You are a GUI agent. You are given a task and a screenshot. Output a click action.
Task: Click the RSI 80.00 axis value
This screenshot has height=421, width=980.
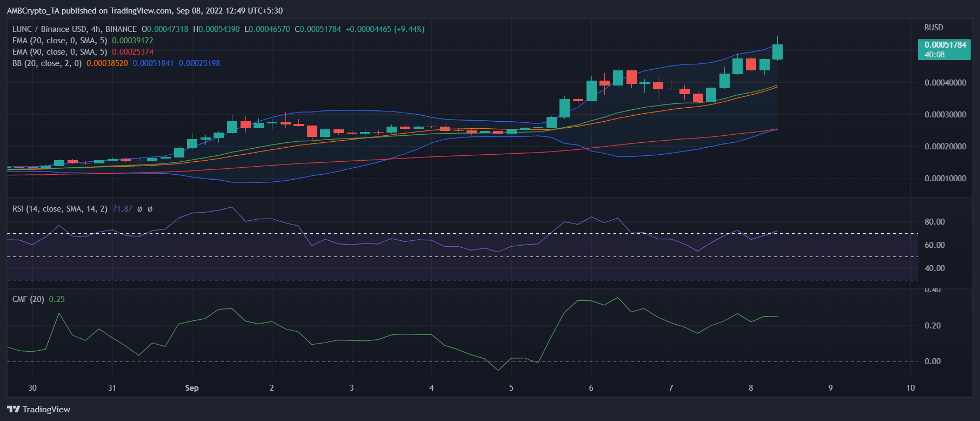tap(935, 222)
